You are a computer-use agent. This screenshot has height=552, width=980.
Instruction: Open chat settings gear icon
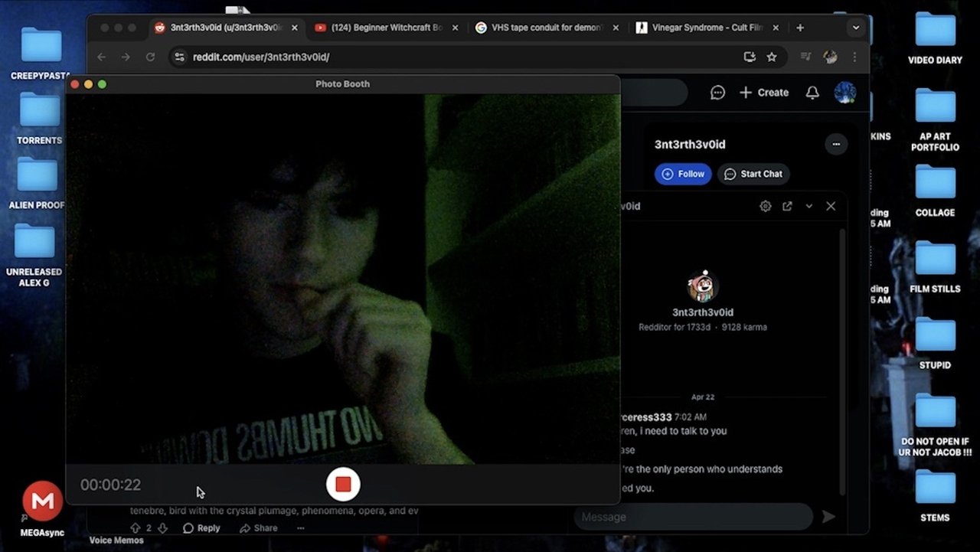[765, 206]
